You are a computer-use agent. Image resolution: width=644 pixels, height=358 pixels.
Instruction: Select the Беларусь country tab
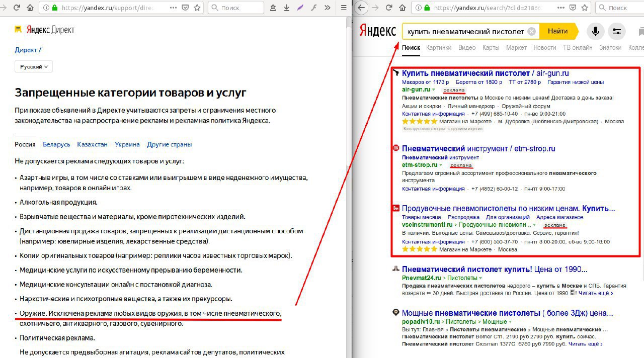[56, 144]
